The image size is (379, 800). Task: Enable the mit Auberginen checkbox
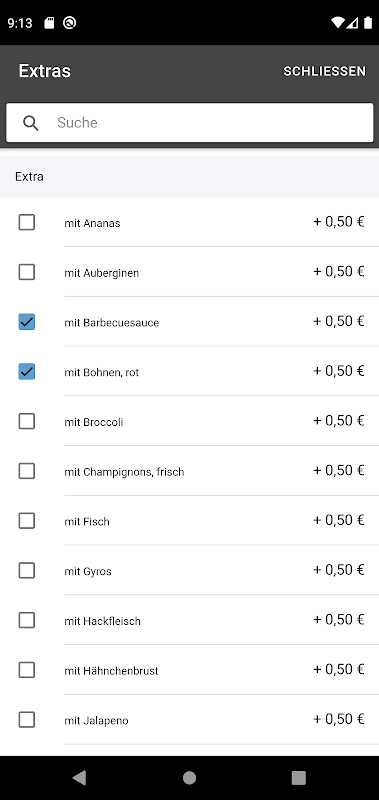pos(27,272)
